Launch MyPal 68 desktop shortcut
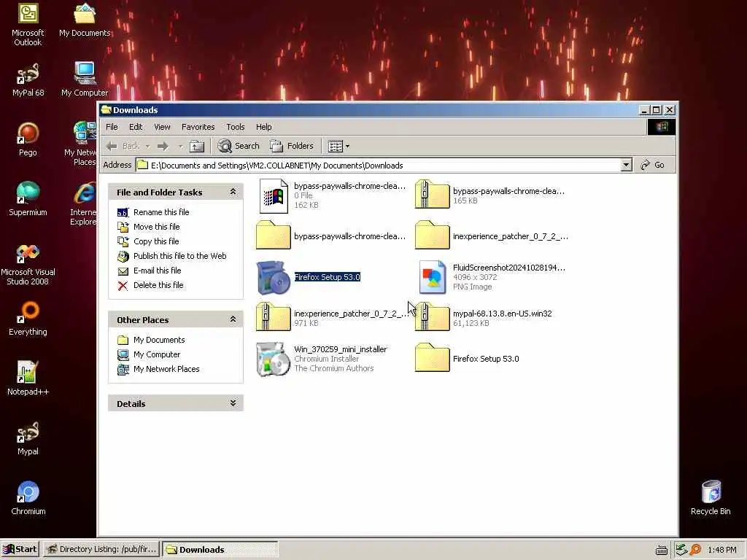Image resolution: width=747 pixels, height=560 pixels. tap(28, 79)
